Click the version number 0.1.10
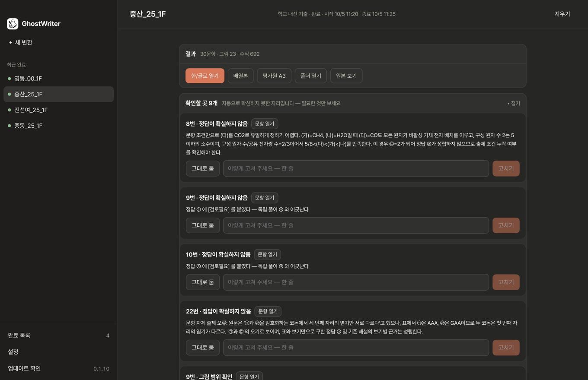 pyautogui.click(x=101, y=369)
